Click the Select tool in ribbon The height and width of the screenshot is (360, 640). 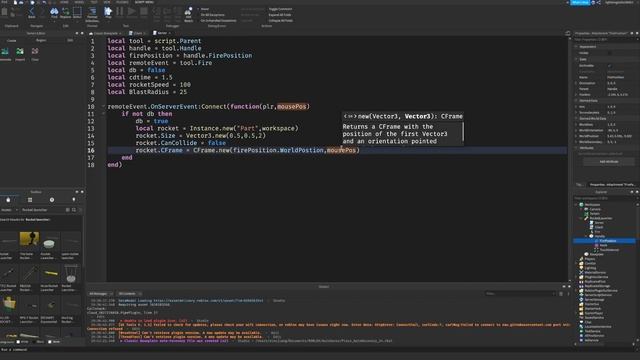(77, 13)
